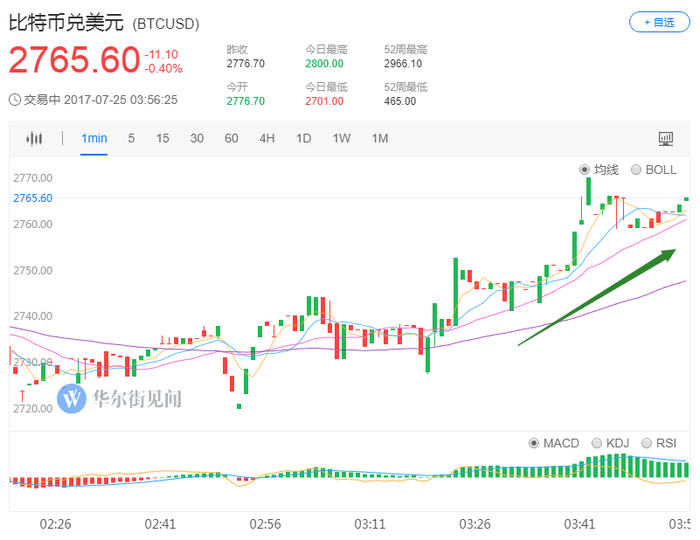This screenshot has width=700, height=540.
Task: Enable the BOLL indicator radio
Action: 636,170
